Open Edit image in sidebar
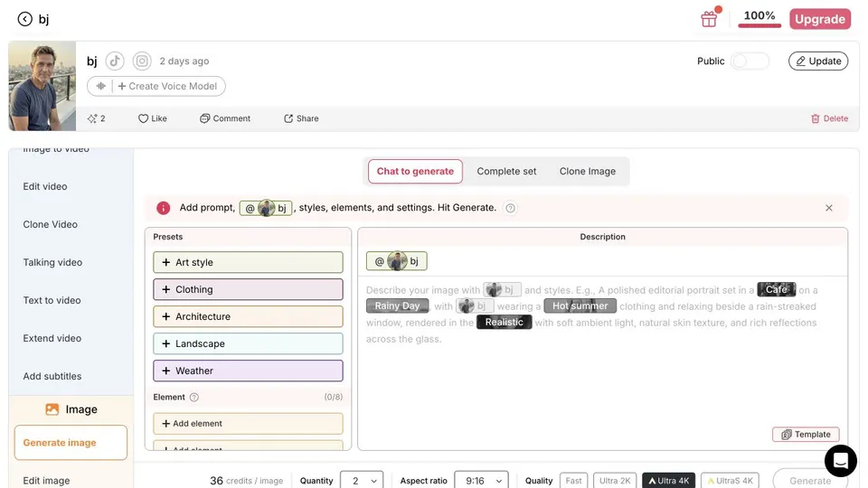This screenshot has width=868, height=488. coord(46,481)
